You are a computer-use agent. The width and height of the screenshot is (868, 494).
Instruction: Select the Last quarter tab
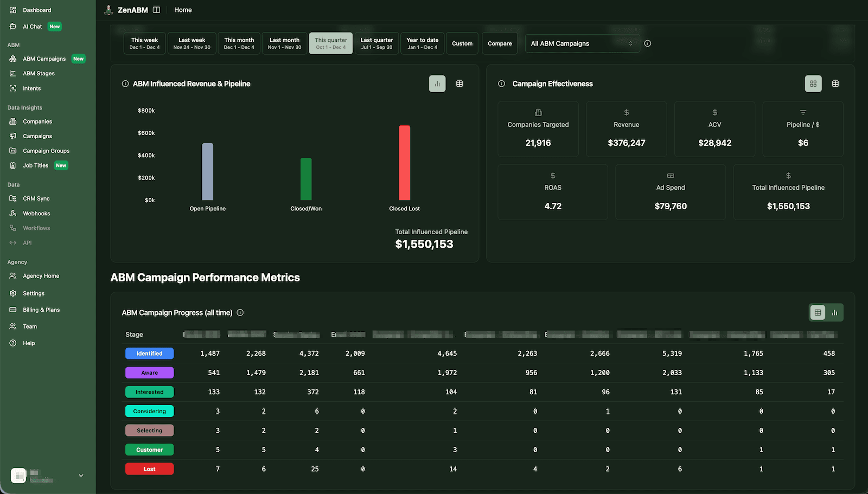click(376, 43)
